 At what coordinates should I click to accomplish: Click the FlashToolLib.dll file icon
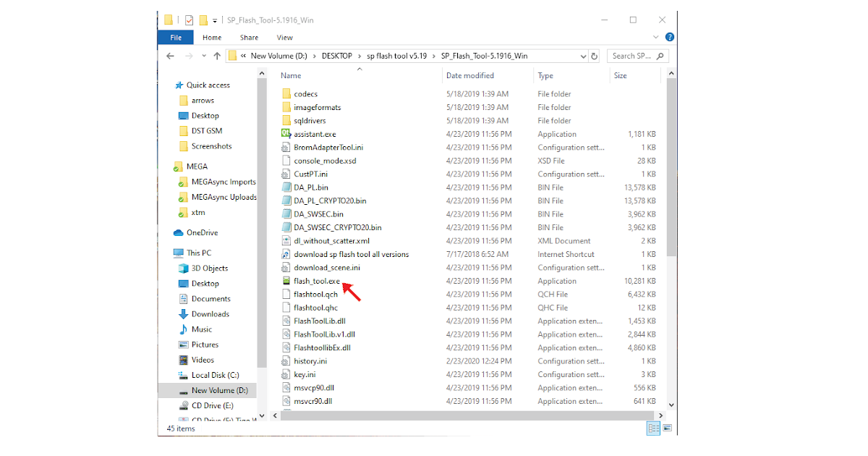pyautogui.click(x=286, y=321)
